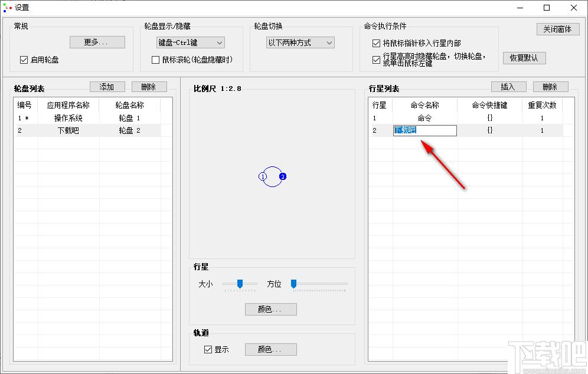Click 删除 button above planet list
This screenshot has width=588, height=374.
[550, 87]
